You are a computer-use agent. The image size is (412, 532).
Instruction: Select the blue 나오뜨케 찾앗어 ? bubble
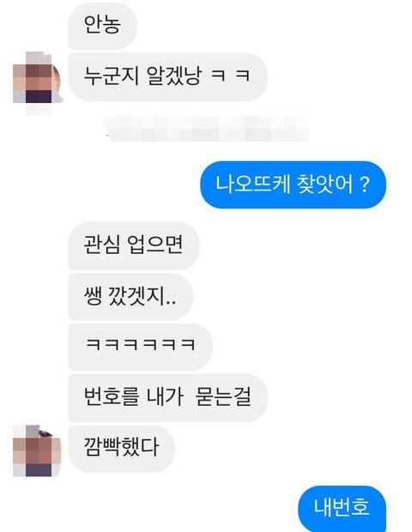coord(293,184)
